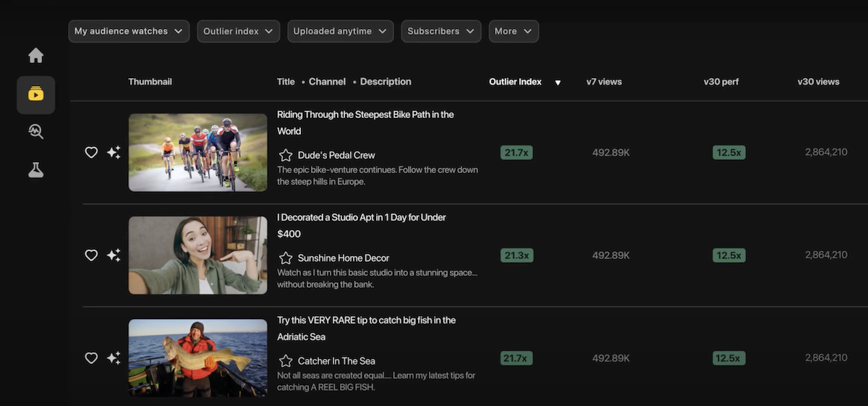Sort by the Outlier Index column header
The height and width of the screenshot is (406, 868).
click(515, 82)
